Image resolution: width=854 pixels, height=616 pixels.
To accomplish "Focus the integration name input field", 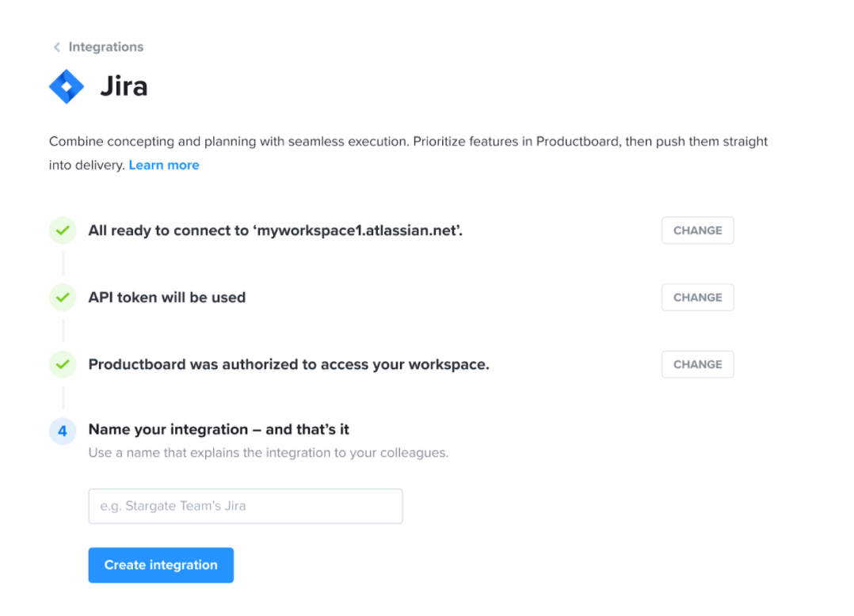I will [x=246, y=506].
